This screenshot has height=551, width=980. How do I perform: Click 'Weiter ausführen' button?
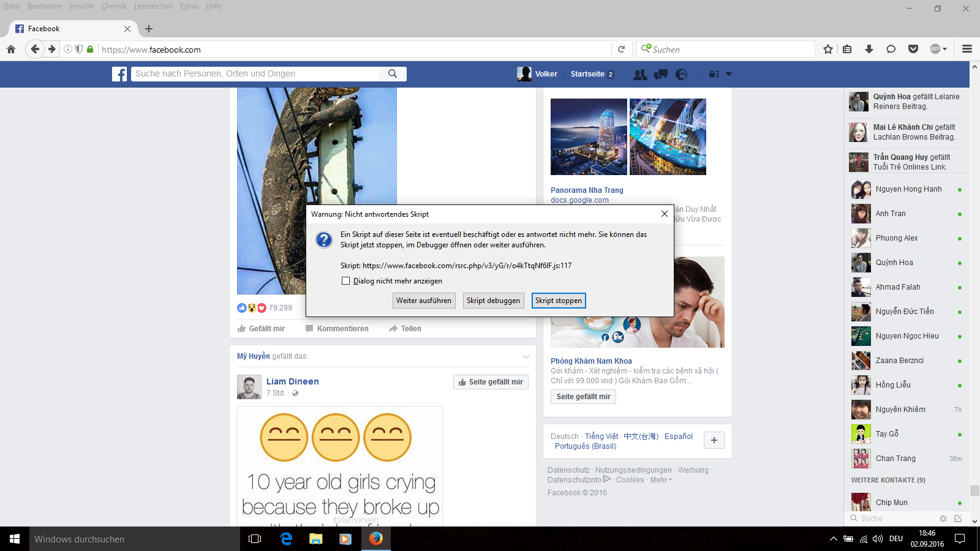tap(424, 301)
